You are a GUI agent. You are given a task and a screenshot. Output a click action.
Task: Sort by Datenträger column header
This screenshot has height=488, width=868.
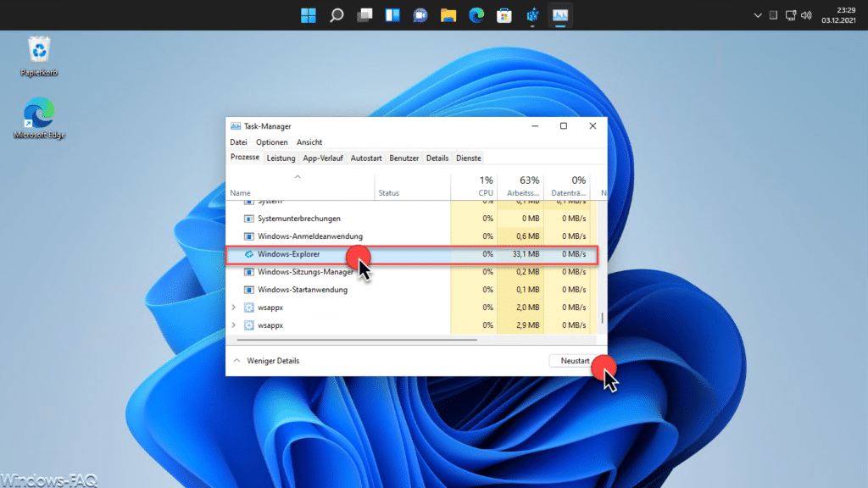[x=567, y=186]
